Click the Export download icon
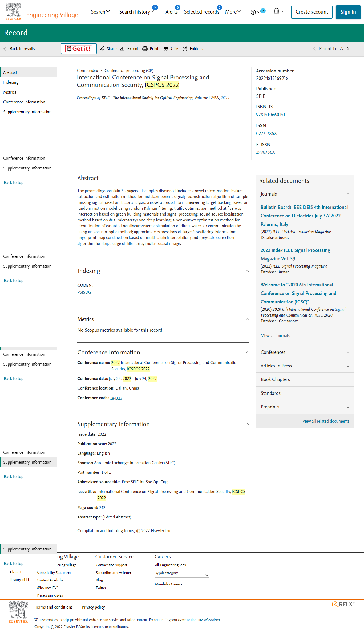This screenshot has width=364, height=632. pyautogui.click(x=122, y=49)
